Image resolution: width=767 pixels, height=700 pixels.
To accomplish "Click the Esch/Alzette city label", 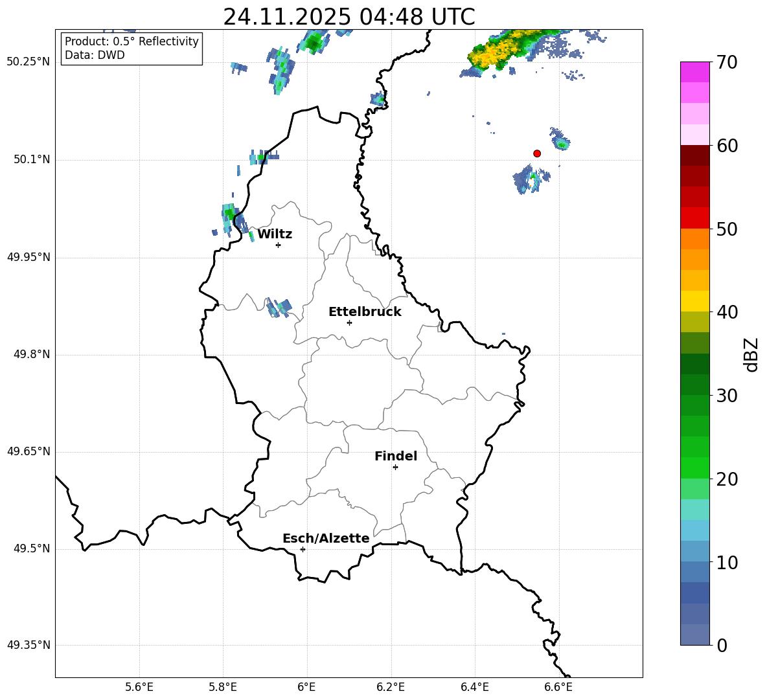I will pos(326,539).
